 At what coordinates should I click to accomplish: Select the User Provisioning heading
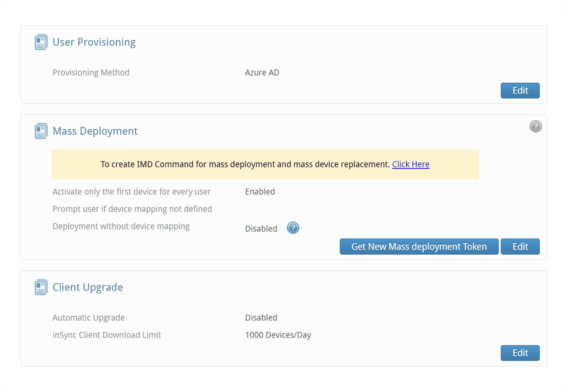point(94,42)
